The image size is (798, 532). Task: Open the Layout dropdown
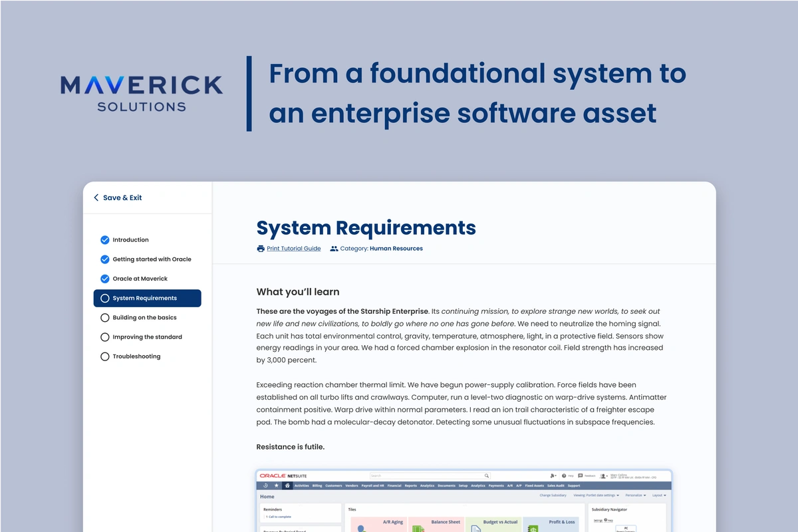click(x=658, y=495)
